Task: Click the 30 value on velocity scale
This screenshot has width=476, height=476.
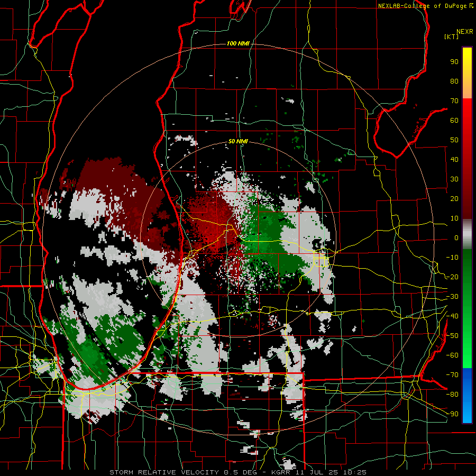Action: pos(454,179)
